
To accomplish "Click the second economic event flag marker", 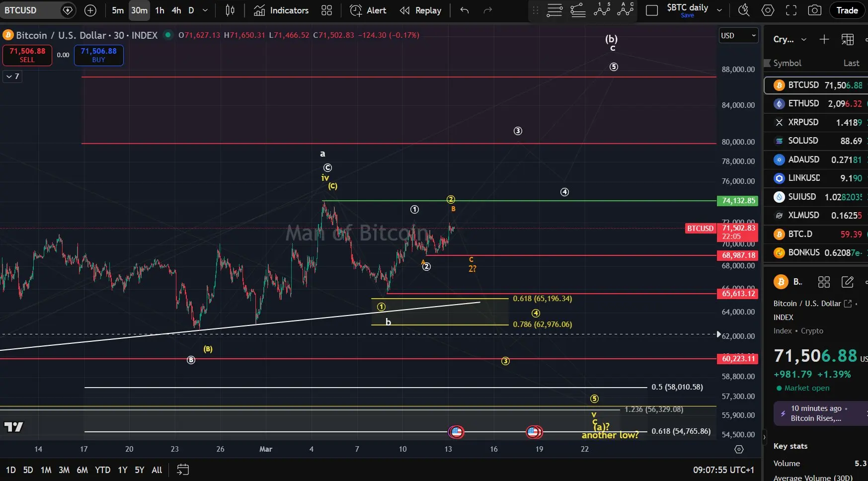I will [534, 432].
